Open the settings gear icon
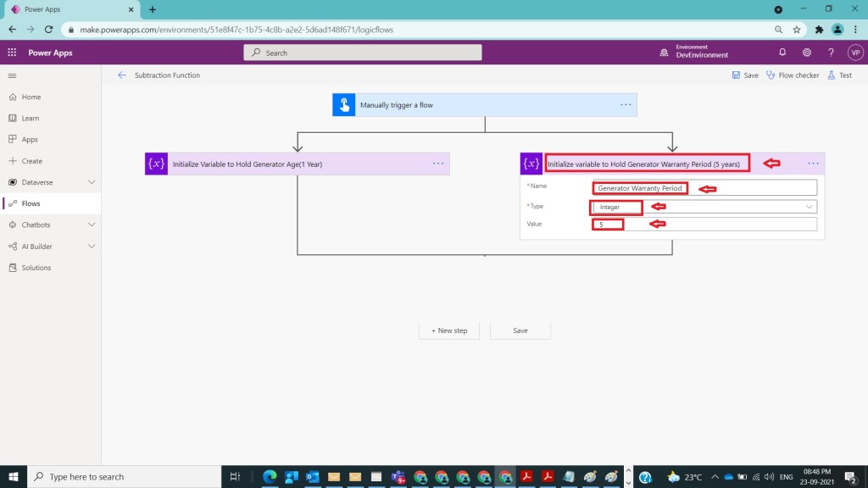 [x=807, y=53]
